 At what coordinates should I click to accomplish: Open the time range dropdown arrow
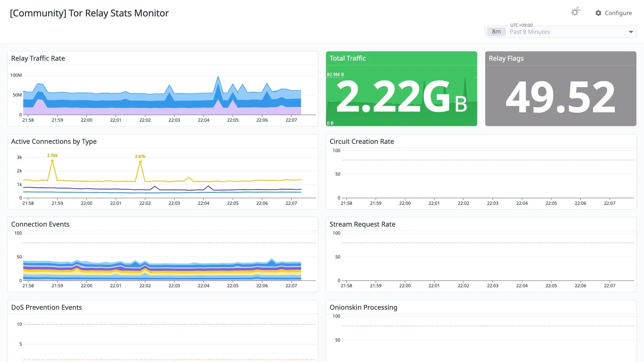pyautogui.click(x=631, y=32)
